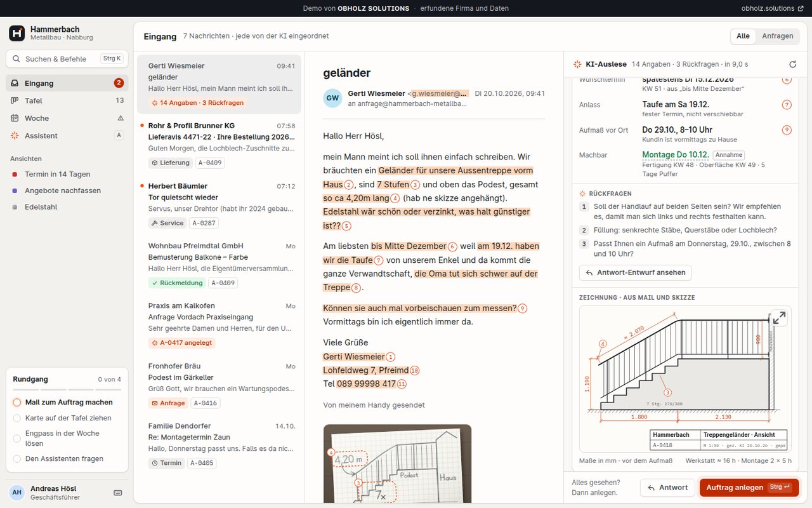
Task: Click the 'Auftrag anlegen' button
Action: tap(749, 487)
